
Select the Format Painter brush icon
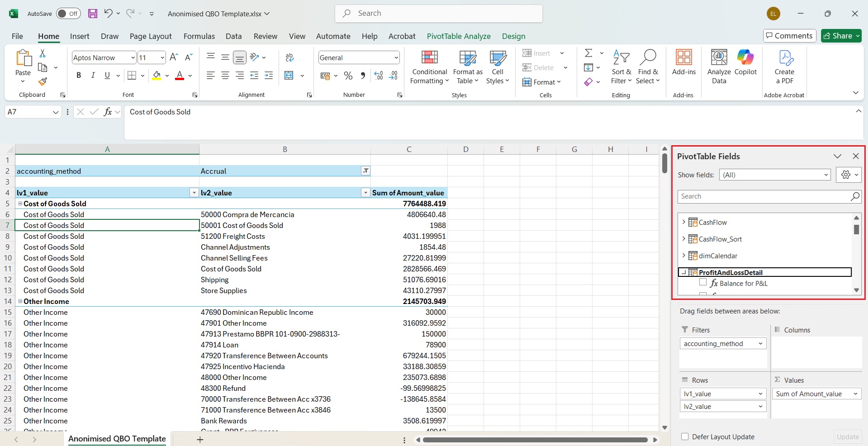pyautogui.click(x=43, y=81)
